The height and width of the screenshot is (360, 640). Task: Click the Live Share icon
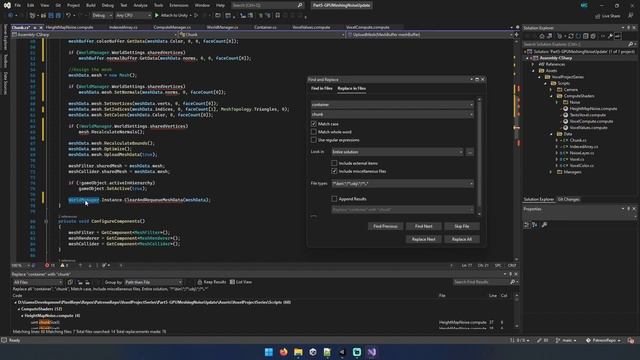(598, 16)
